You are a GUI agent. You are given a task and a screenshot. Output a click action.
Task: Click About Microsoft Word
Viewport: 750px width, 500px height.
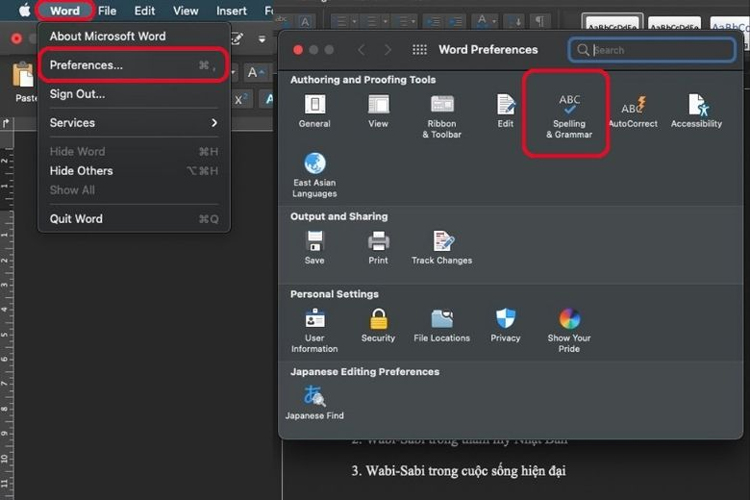(108, 37)
